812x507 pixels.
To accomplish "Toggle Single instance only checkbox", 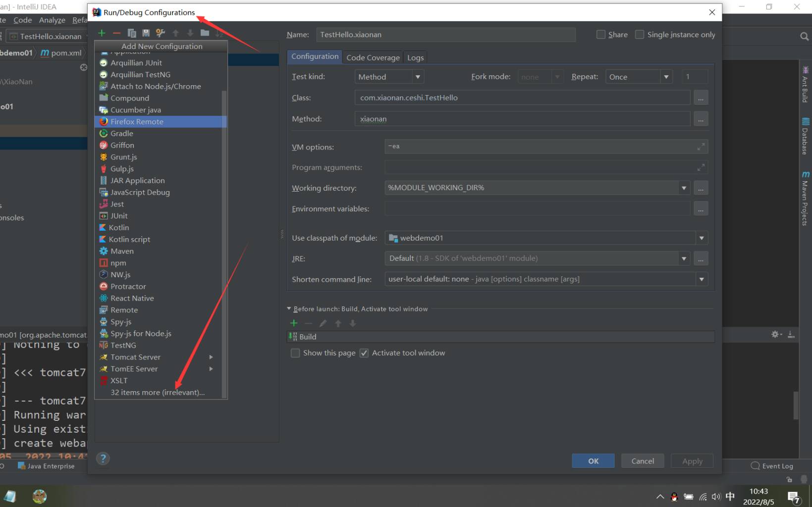I will click(x=640, y=35).
